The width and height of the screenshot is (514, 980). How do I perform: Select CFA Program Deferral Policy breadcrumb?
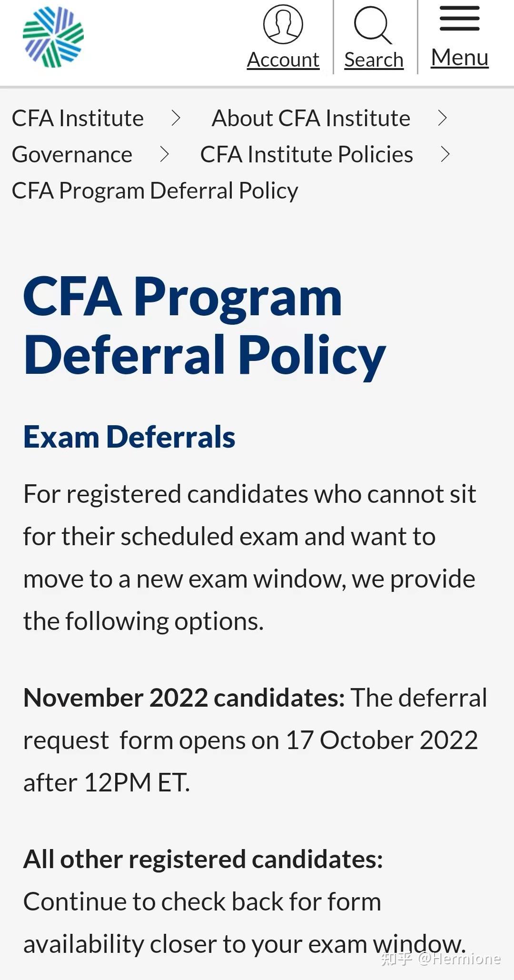[155, 190]
